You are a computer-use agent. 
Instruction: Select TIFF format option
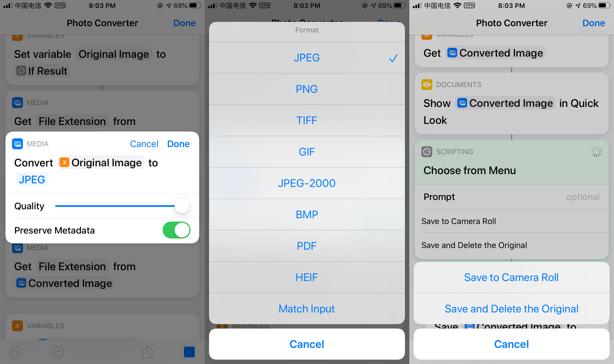[x=306, y=120]
